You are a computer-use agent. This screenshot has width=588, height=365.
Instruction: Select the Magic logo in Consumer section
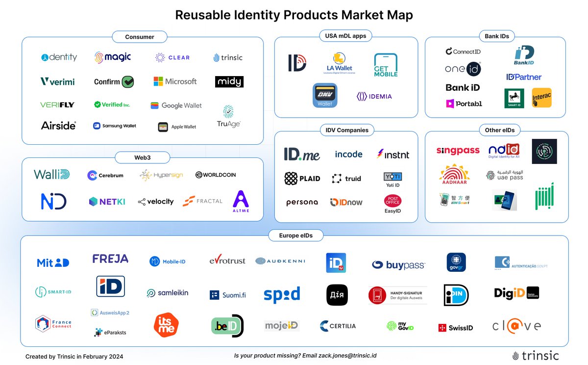coord(114,57)
